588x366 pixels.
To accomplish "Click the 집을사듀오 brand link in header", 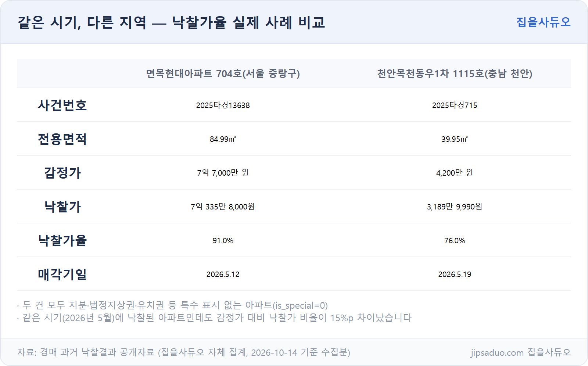I will coord(543,22).
